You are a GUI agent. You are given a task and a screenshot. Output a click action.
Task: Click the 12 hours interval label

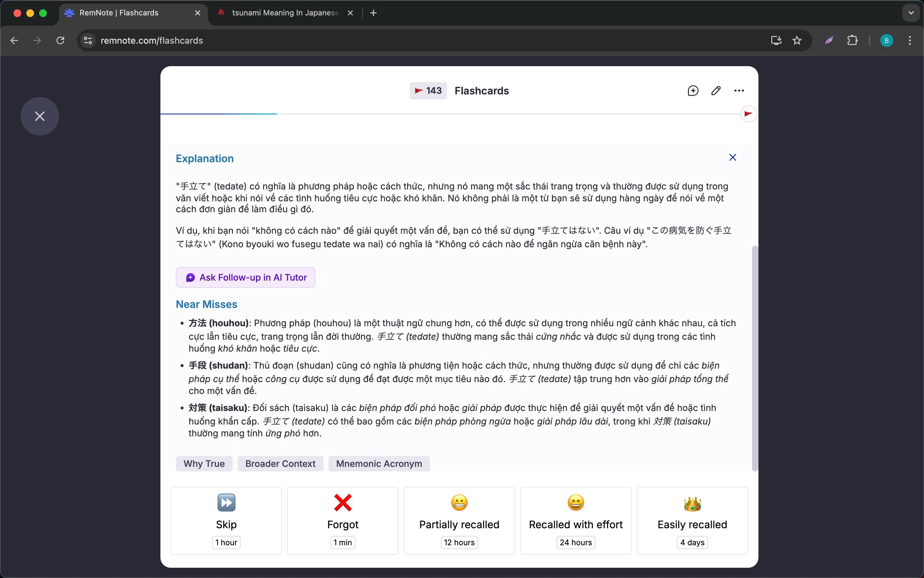click(x=459, y=542)
